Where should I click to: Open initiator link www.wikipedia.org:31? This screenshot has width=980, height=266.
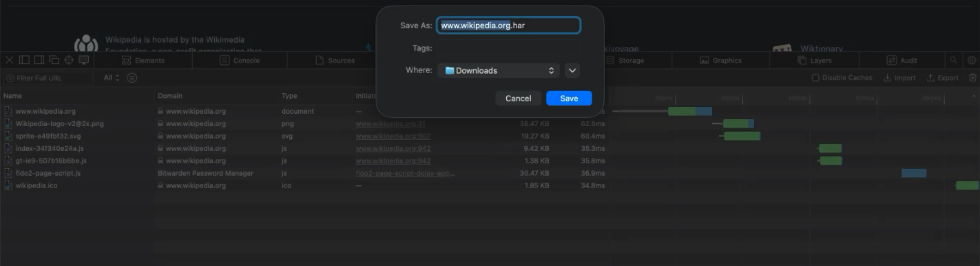pos(390,123)
